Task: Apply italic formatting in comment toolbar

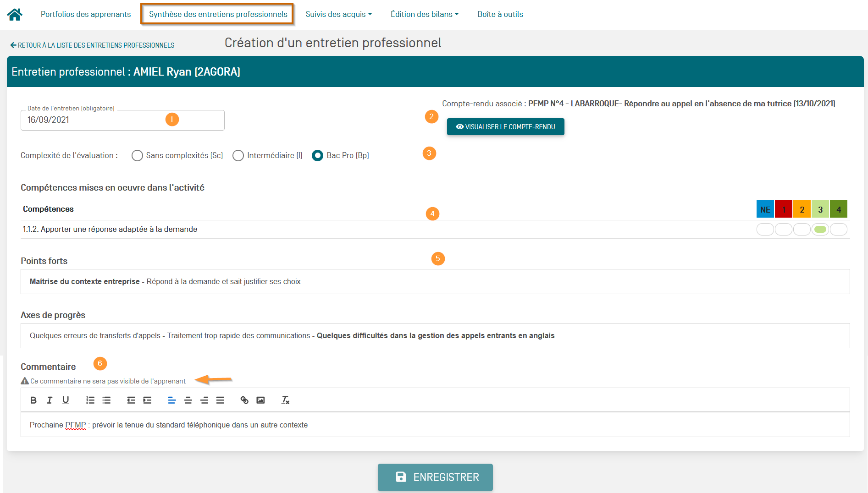Action: coord(50,400)
